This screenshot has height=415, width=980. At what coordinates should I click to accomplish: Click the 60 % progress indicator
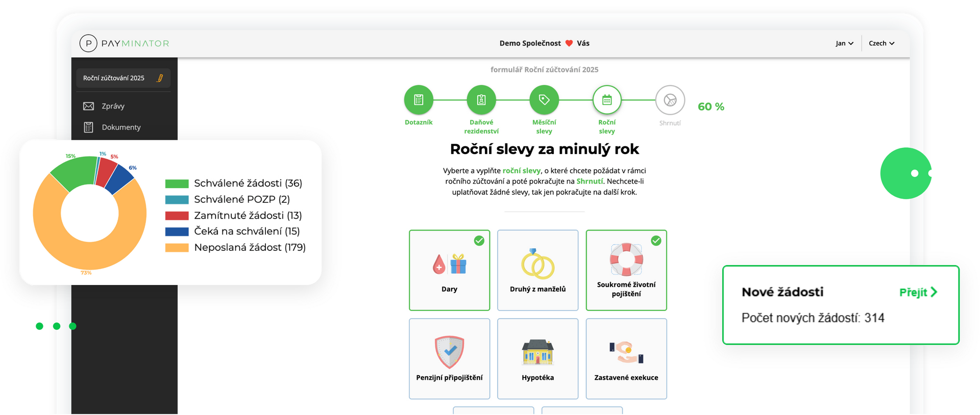711,107
